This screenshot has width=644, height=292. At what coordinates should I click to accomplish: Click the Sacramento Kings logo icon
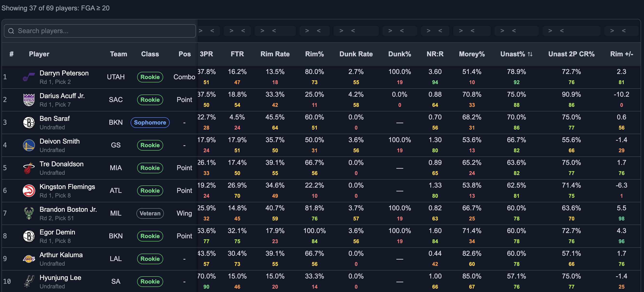click(x=29, y=100)
